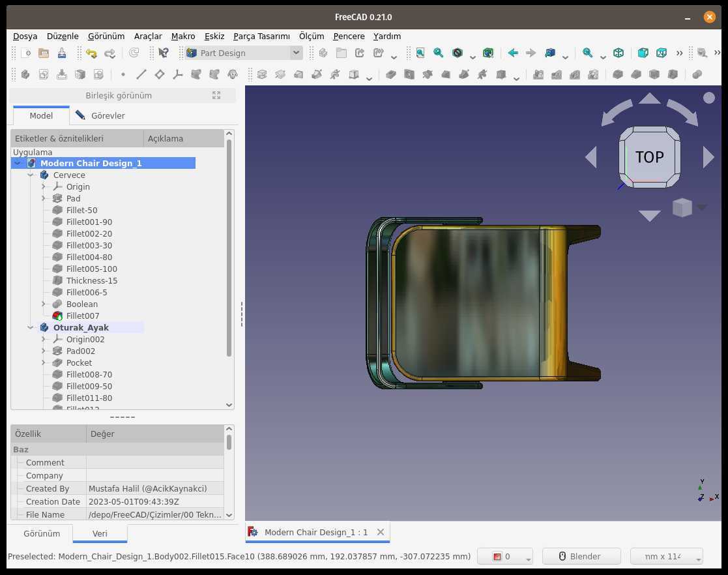The height and width of the screenshot is (575, 728).
Task: Open the small cube mini-menu under navigation cube
Action: click(682, 207)
